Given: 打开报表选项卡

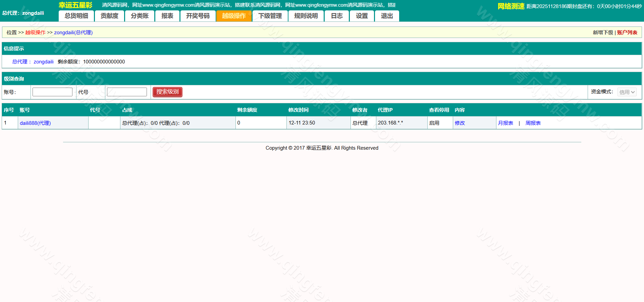Looking at the screenshot, I should point(167,16).
